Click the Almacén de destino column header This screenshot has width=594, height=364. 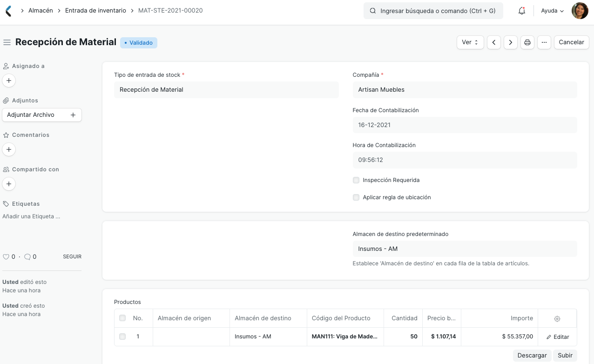268,318
